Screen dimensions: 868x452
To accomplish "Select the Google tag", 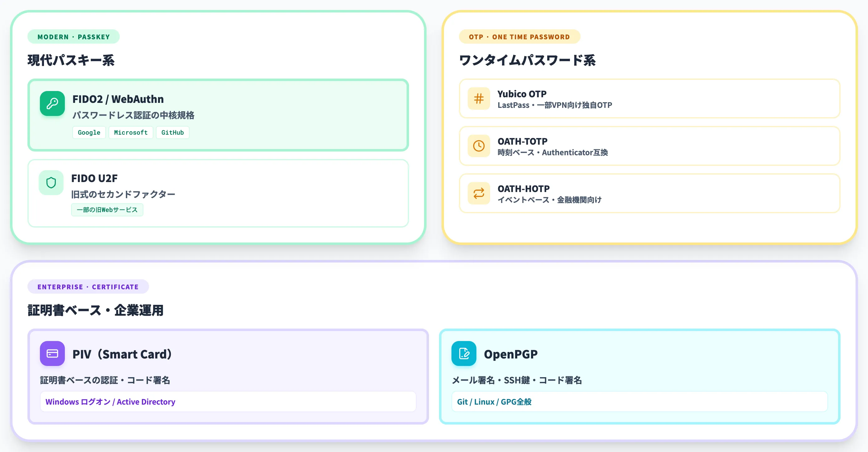I will [x=89, y=132].
